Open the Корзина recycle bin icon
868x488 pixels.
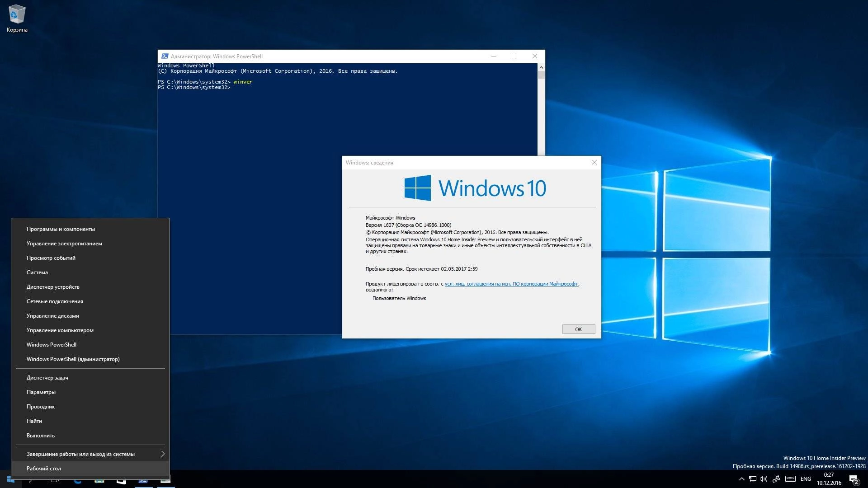pyautogui.click(x=17, y=18)
